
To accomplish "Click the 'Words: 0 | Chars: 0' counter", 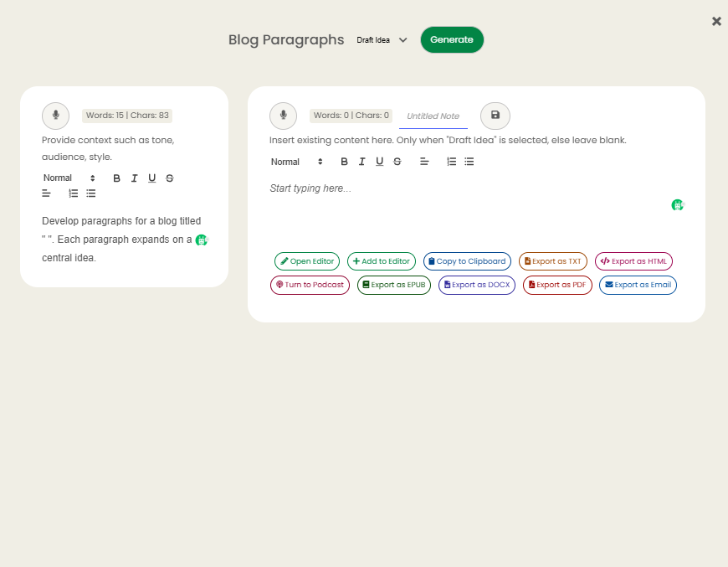I will pos(351,116).
